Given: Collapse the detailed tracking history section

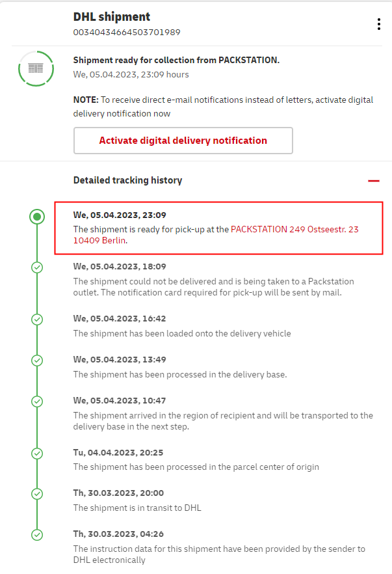Looking at the screenshot, I should 373,180.
